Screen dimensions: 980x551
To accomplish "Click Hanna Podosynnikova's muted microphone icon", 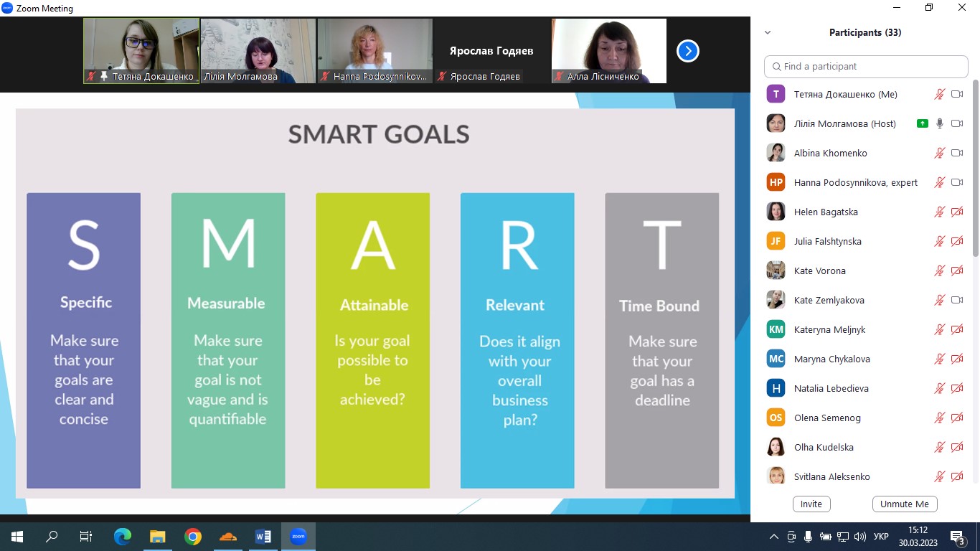I will (x=940, y=182).
